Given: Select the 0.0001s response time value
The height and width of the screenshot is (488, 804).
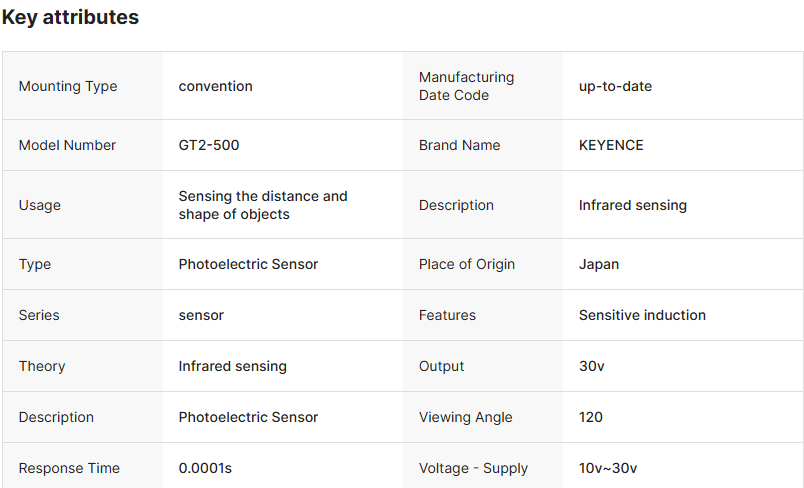Looking at the screenshot, I should coord(206,468).
